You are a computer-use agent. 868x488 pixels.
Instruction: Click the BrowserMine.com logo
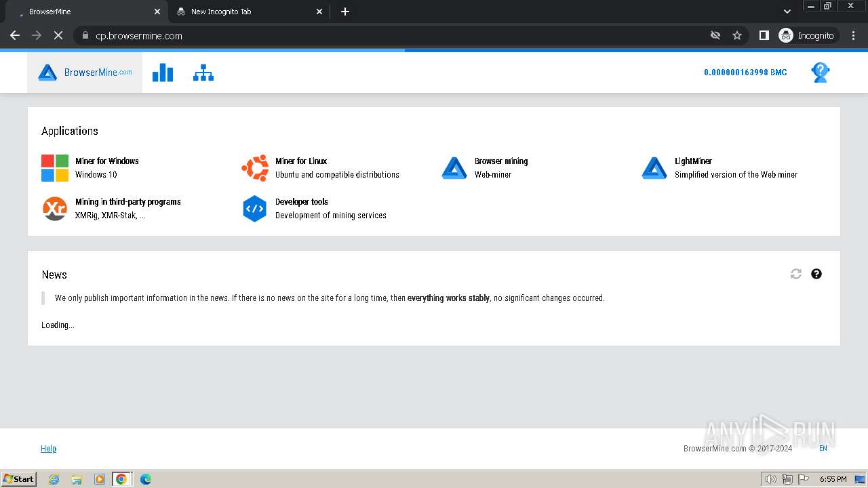point(85,73)
